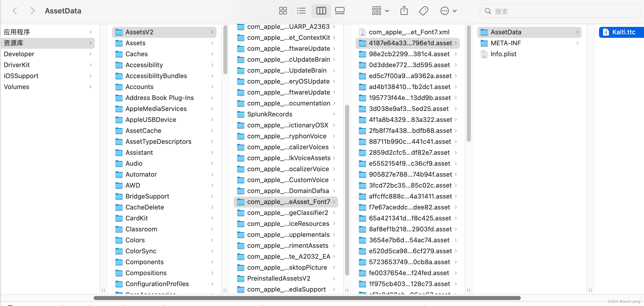
Task: Switch to column view
Action: pos(321,11)
